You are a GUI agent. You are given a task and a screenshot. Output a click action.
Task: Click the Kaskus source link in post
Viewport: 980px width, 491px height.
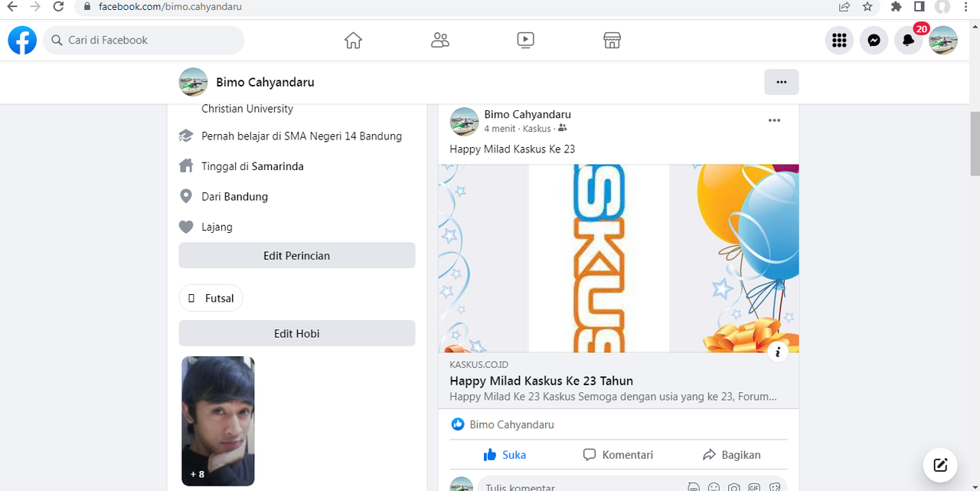[537, 129]
